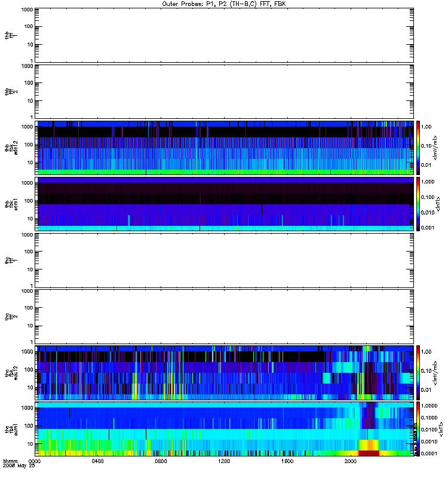Image resolution: width=448 pixels, height=478 pixels.
Task: Click the "thb fff 2" panel label
Action: pyautogui.click(x=11, y=92)
